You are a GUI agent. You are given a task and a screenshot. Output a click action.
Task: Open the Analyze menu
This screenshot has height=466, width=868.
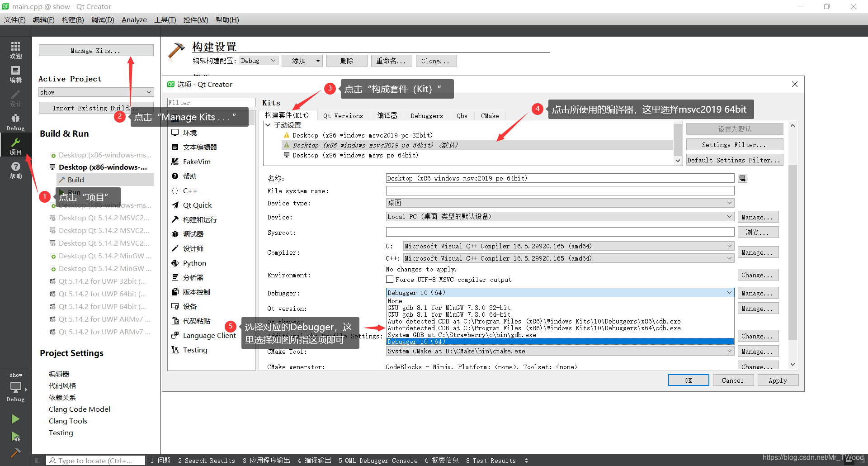(134, 20)
